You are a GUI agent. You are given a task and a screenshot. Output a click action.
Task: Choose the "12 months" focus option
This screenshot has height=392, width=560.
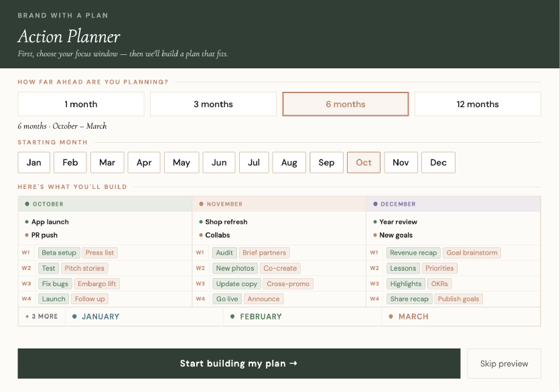click(477, 104)
